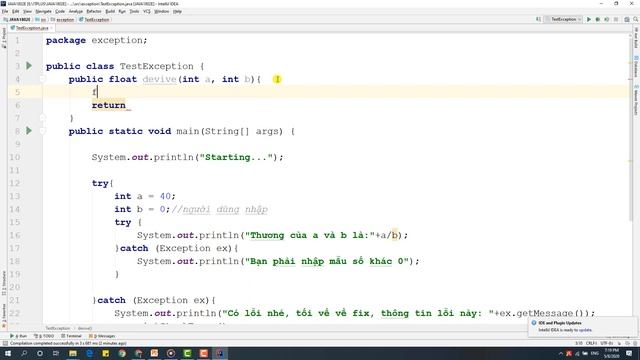This screenshot has height=360, width=640.
Task: Open the View menu
Action: point(27,11)
